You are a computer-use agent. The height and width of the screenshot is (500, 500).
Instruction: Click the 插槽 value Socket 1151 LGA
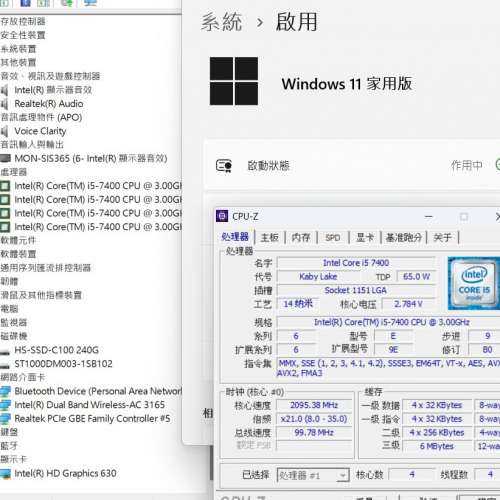point(356,290)
